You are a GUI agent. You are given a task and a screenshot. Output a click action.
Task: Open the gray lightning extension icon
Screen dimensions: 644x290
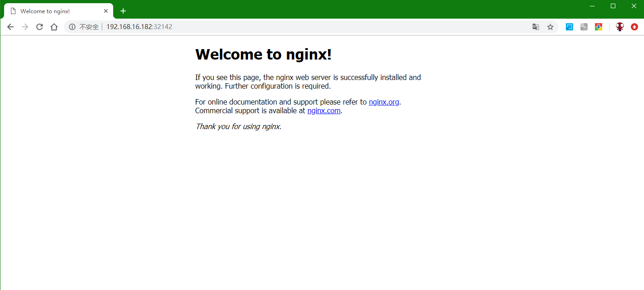click(584, 27)
